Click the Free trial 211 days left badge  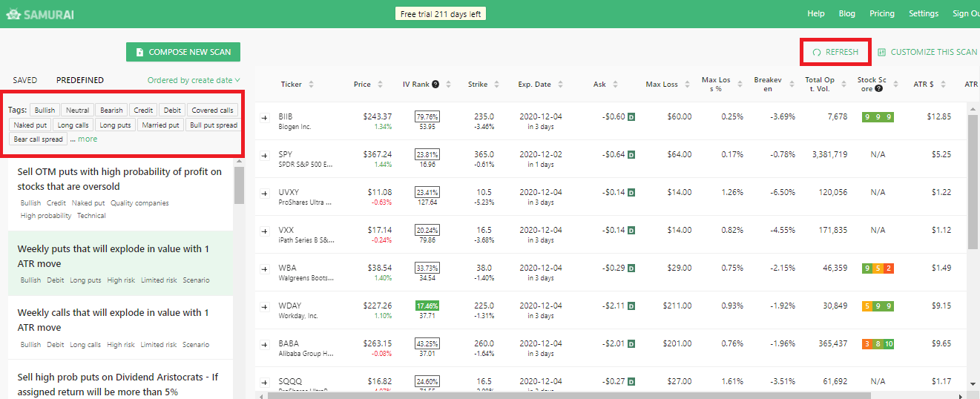click(441, 14)
